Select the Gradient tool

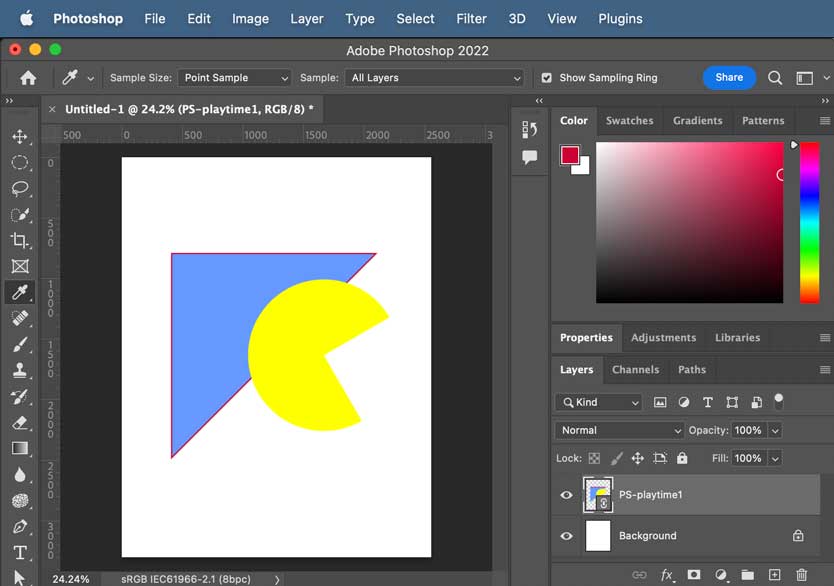point(20,448)
